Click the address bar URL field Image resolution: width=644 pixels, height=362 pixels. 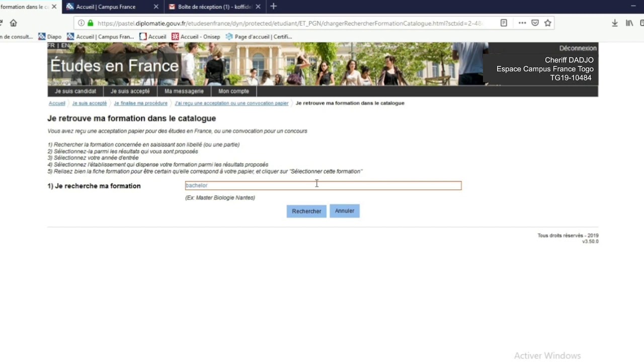[x=289, y=23]
